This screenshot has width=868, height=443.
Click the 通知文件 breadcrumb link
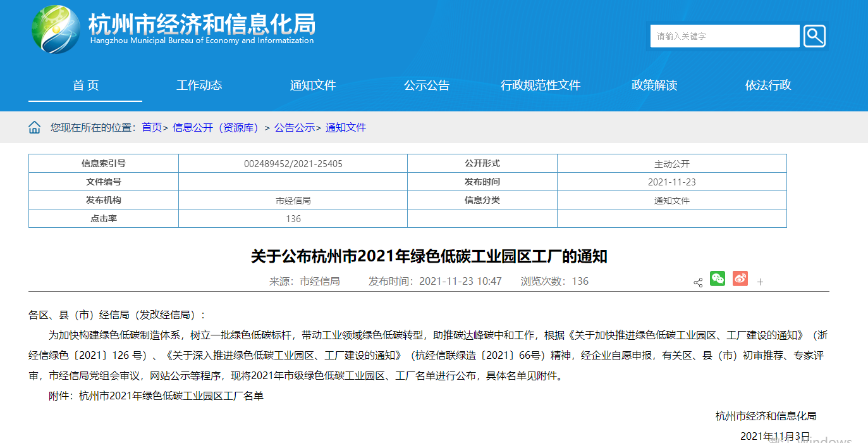[346, 128]
